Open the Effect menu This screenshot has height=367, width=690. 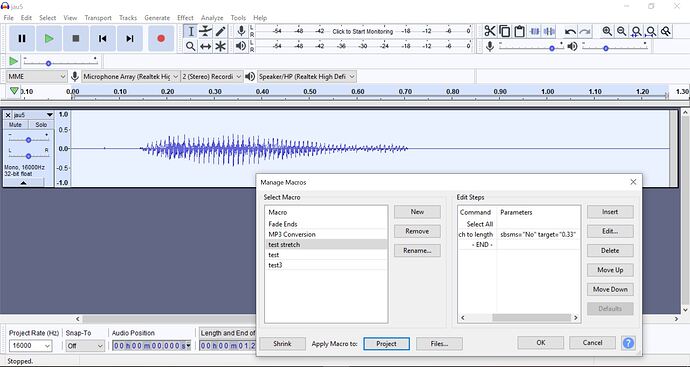(185, 18)
